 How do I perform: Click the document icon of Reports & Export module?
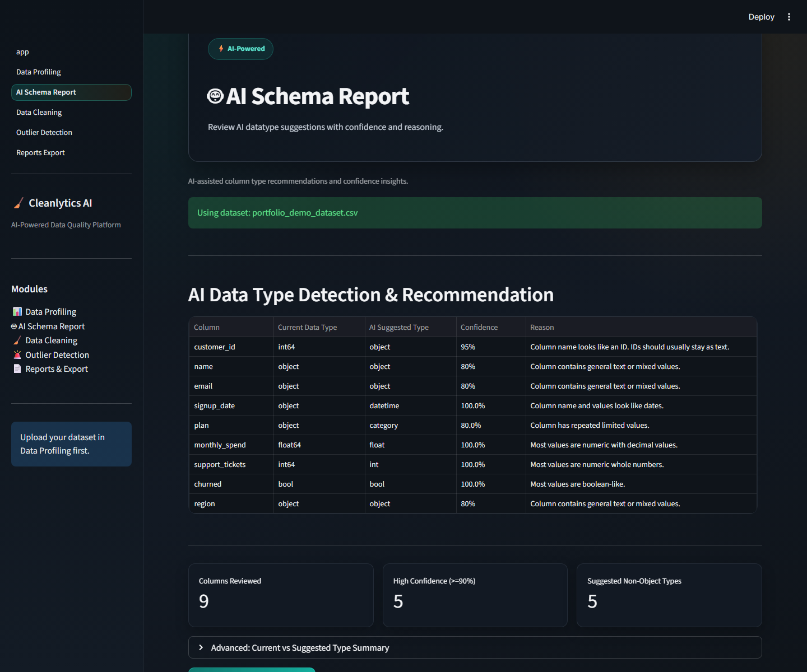(17, 368)
